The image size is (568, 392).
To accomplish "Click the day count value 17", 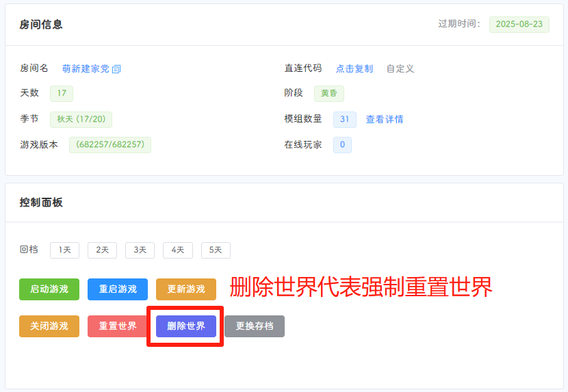I will coord(62,94).
